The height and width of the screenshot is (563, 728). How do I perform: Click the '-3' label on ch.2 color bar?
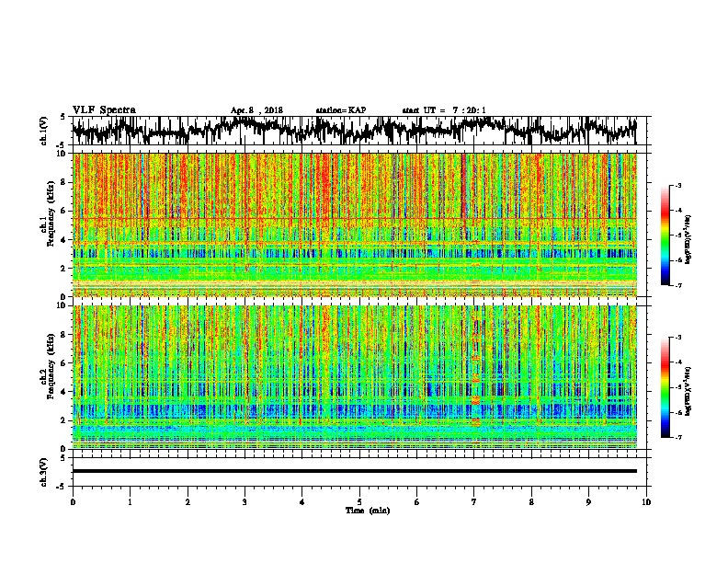point(678,338)
